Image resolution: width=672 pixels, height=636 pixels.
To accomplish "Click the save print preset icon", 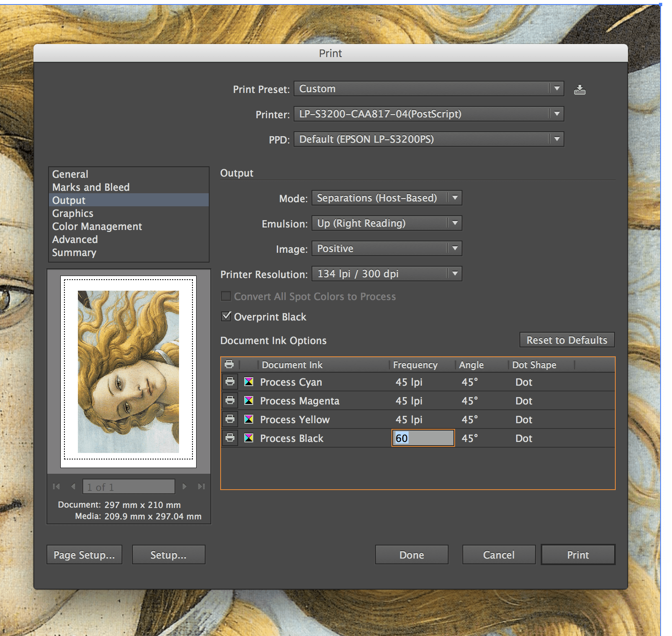I will tap(579, 89).
